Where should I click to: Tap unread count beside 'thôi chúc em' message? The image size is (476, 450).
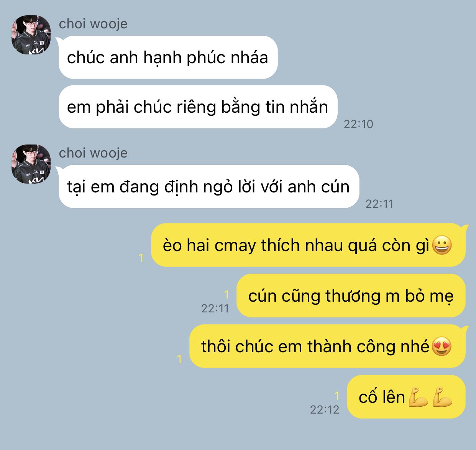(179, 359)
